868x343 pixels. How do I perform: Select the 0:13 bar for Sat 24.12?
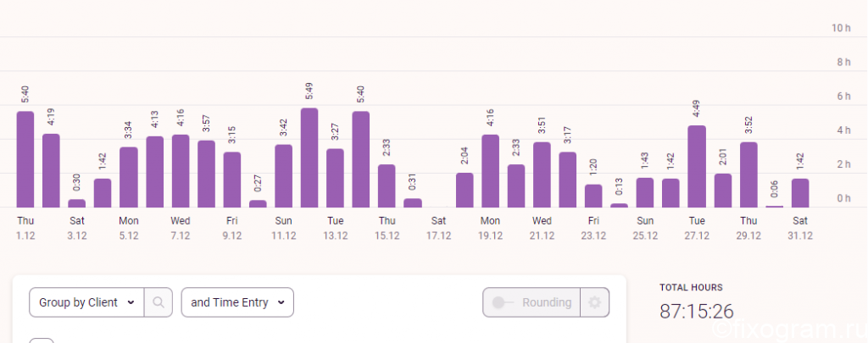pyautogui.click(x=620, y=205)
